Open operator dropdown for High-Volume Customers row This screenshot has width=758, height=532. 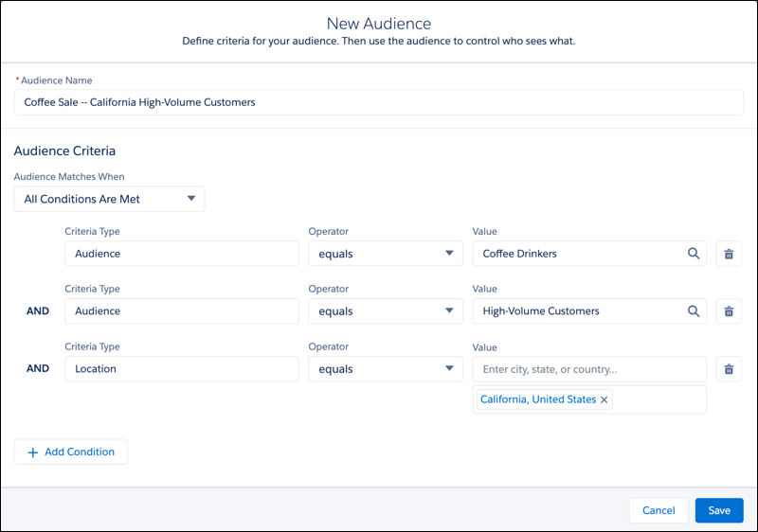386,310
